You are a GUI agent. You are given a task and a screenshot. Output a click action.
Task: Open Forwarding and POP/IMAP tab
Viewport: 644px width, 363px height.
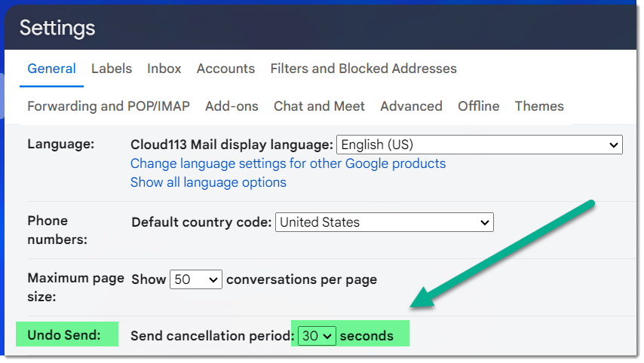pyautogui.click(x=109, y=106)
